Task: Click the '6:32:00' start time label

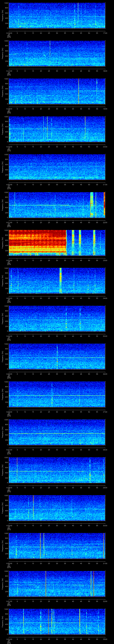Action: coord(9,639)
